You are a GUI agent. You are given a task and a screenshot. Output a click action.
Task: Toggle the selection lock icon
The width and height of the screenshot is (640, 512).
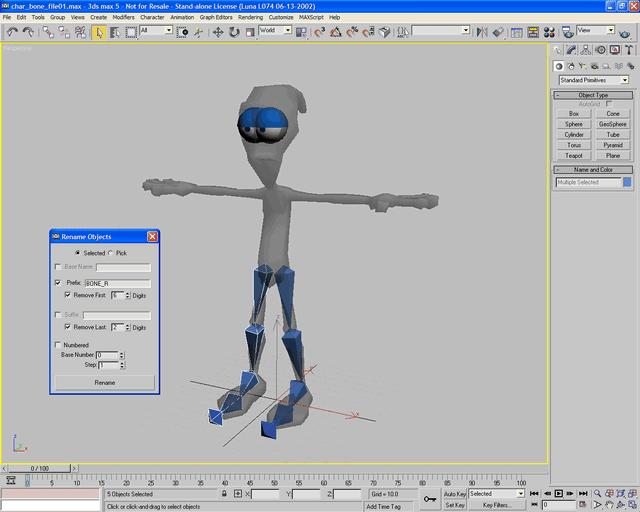[223, 494]
